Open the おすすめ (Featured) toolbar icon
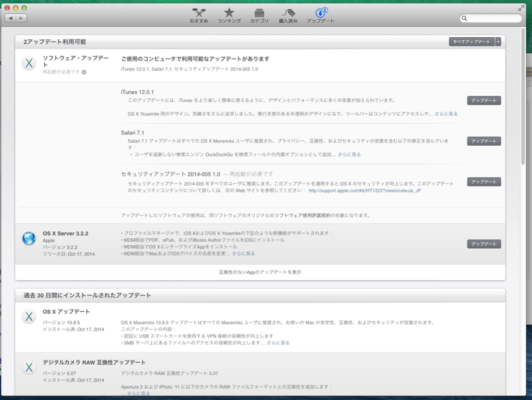This screenshot has width=532, height=400. click(199, 15)
